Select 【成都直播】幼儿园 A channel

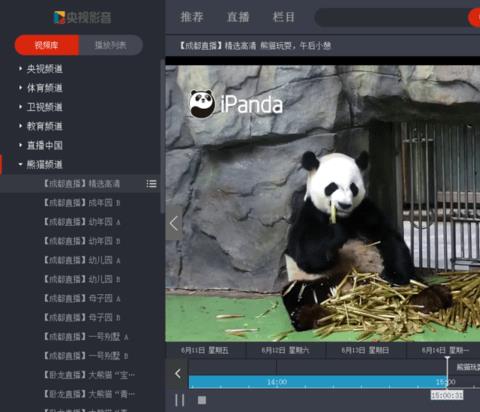coord(82,260)
